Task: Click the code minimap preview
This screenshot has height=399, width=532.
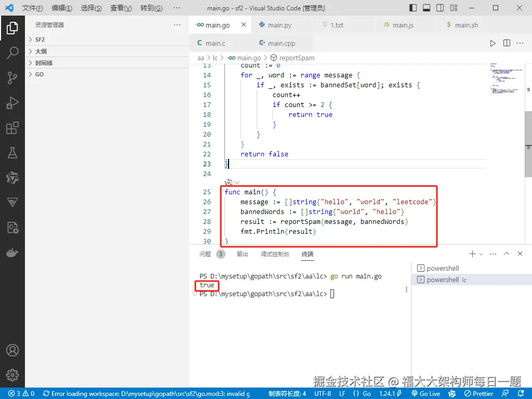Action: (x=506, y=79)
